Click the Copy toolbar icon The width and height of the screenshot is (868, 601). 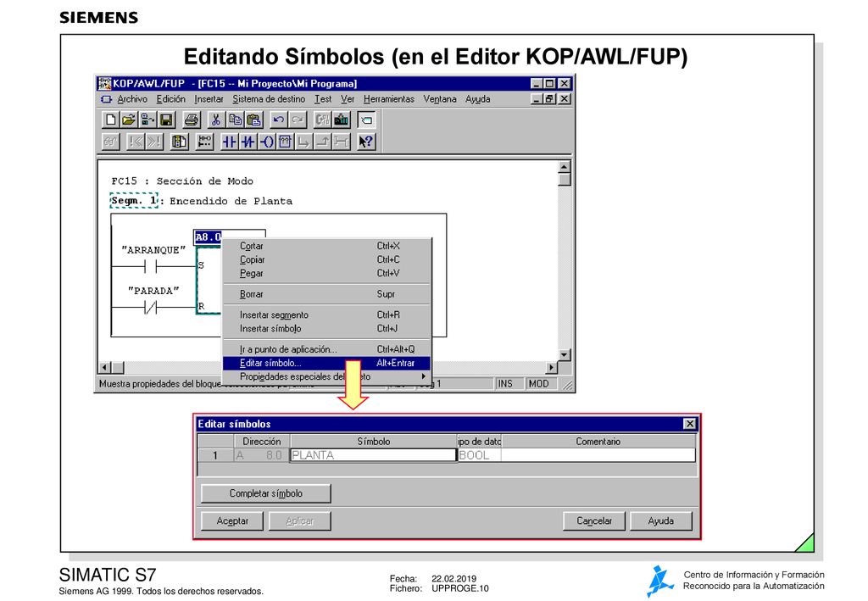(235, 120)
